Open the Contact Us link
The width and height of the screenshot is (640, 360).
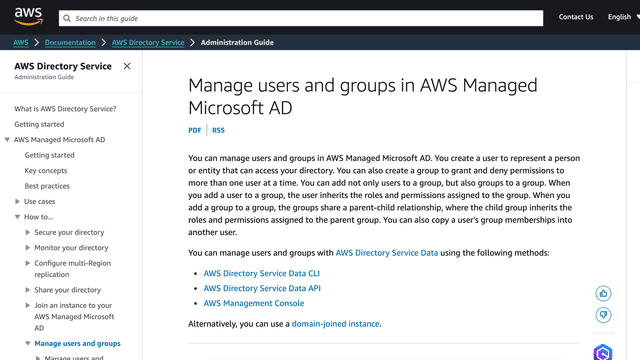coord(576,17)
